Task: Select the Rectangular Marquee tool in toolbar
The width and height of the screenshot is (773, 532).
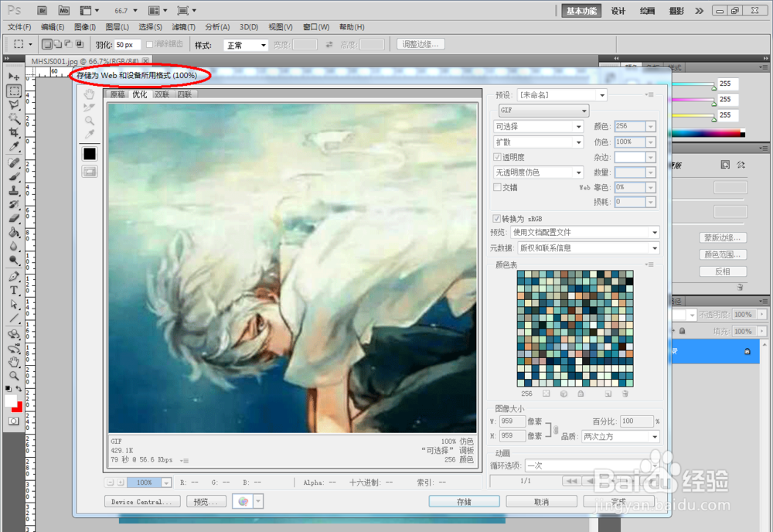Action: pos(14,90)
